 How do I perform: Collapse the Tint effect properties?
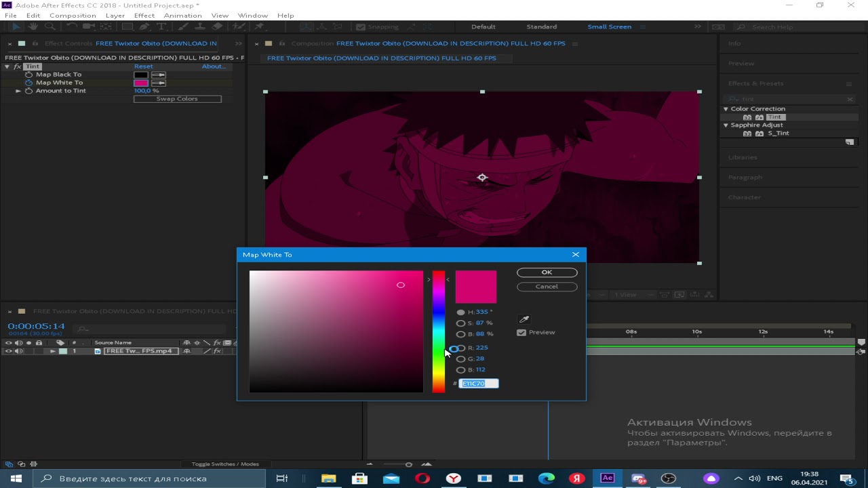[x=7, y=66]
